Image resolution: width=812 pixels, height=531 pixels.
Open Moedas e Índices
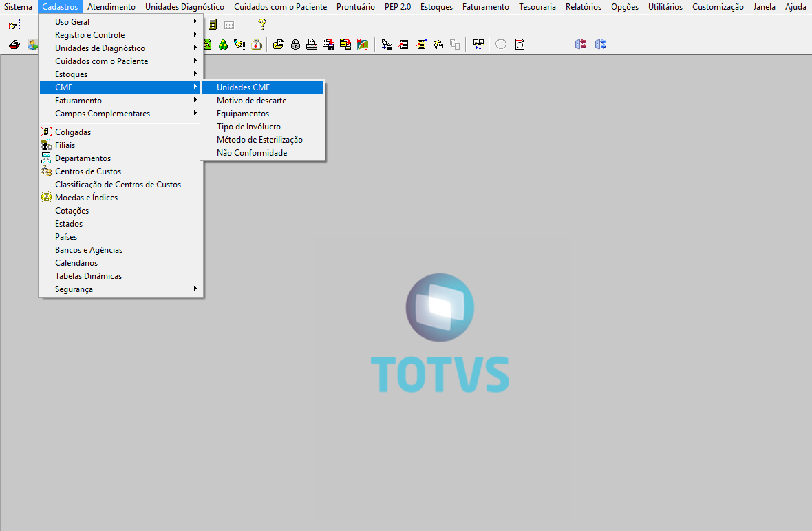click(120, 198)
